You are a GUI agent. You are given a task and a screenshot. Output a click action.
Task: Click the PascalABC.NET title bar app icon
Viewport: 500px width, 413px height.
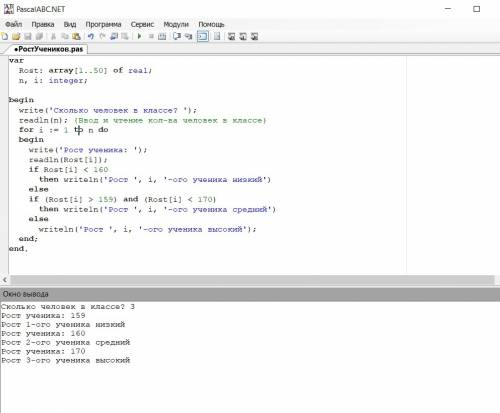point(9,9)
